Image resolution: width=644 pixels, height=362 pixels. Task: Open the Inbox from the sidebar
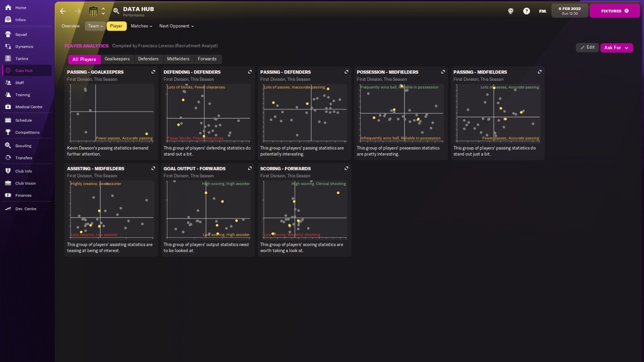[21, 19]
